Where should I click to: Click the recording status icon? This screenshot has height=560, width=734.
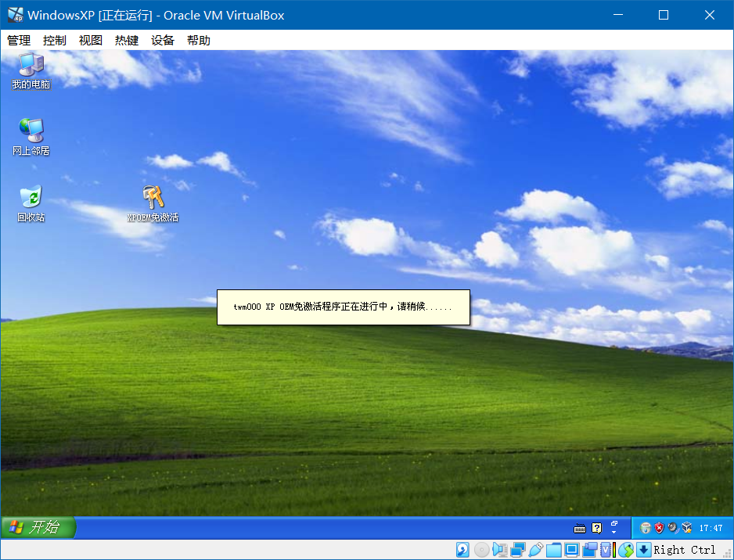(x=590, y=550)
